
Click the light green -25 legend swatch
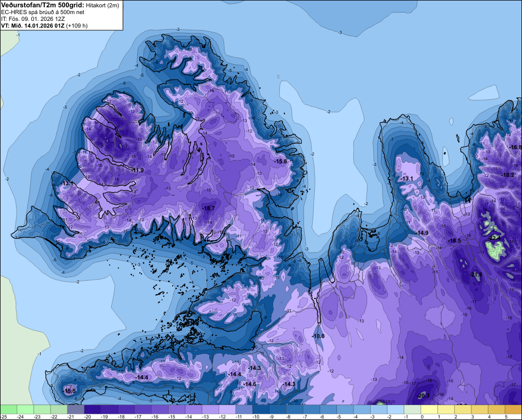pos(8,409)
